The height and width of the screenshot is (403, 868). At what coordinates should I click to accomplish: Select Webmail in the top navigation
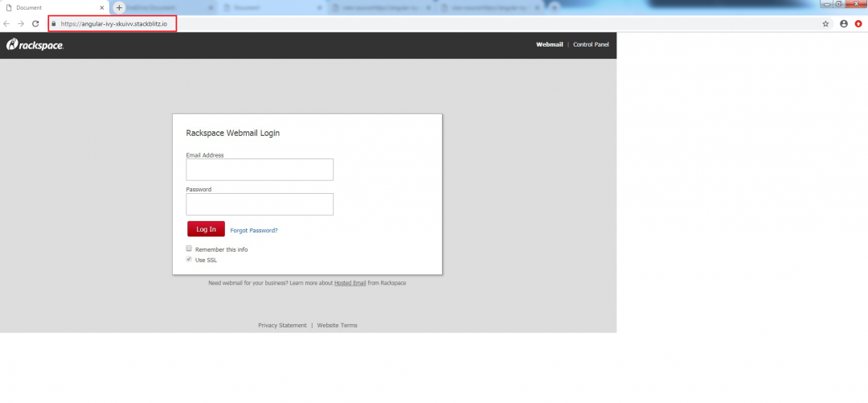(550, 44)
